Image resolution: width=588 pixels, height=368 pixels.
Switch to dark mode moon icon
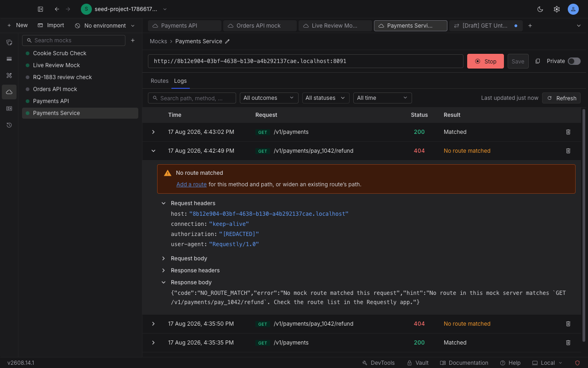[540, 9]
